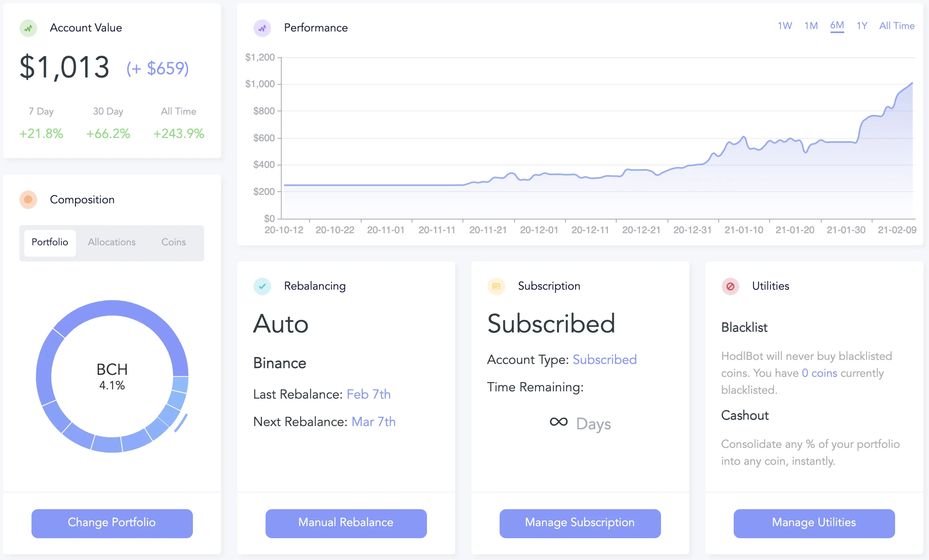Open Manage Subscription
The image size is (929, 560).
tap(580, 523)
